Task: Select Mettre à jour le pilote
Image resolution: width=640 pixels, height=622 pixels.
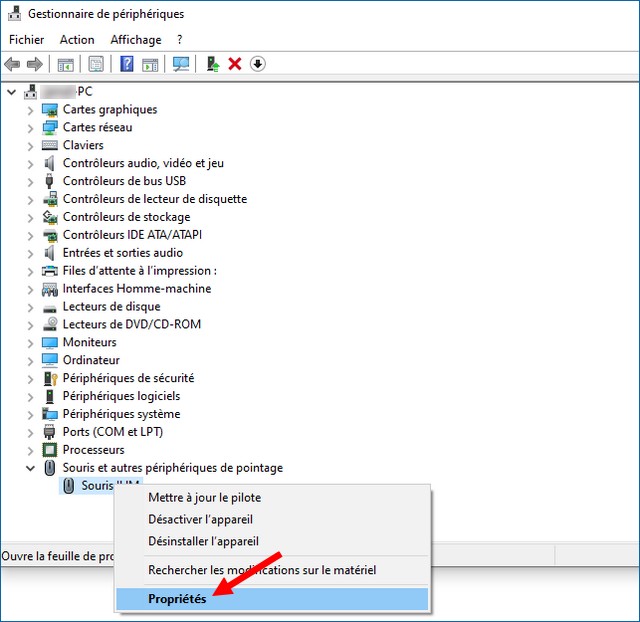Action: [x=204, y=498]
